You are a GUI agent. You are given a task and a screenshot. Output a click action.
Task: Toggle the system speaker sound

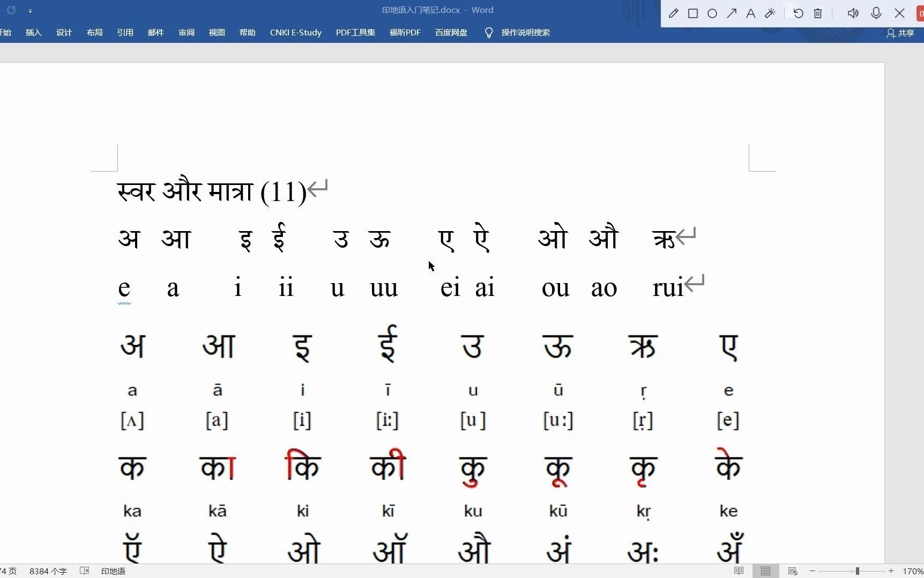coord(853,13)
